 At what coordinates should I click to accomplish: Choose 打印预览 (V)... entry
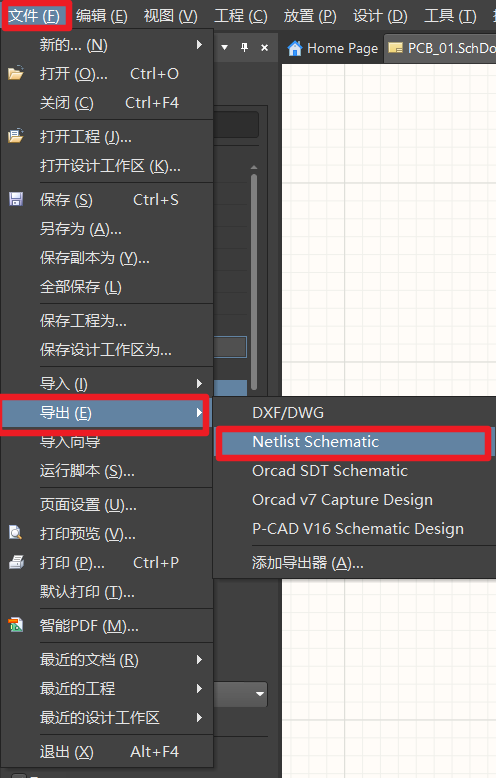(107, 533)
